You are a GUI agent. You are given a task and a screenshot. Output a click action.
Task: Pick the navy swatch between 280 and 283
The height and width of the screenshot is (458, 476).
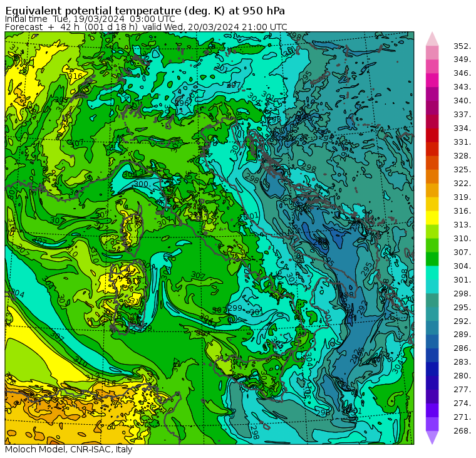click(x=432, y=369)
